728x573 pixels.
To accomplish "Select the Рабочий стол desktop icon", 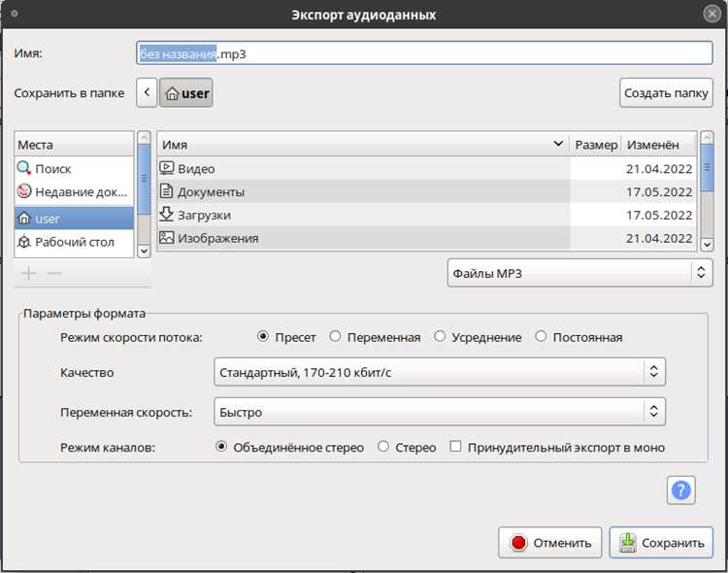I will 24,242.
